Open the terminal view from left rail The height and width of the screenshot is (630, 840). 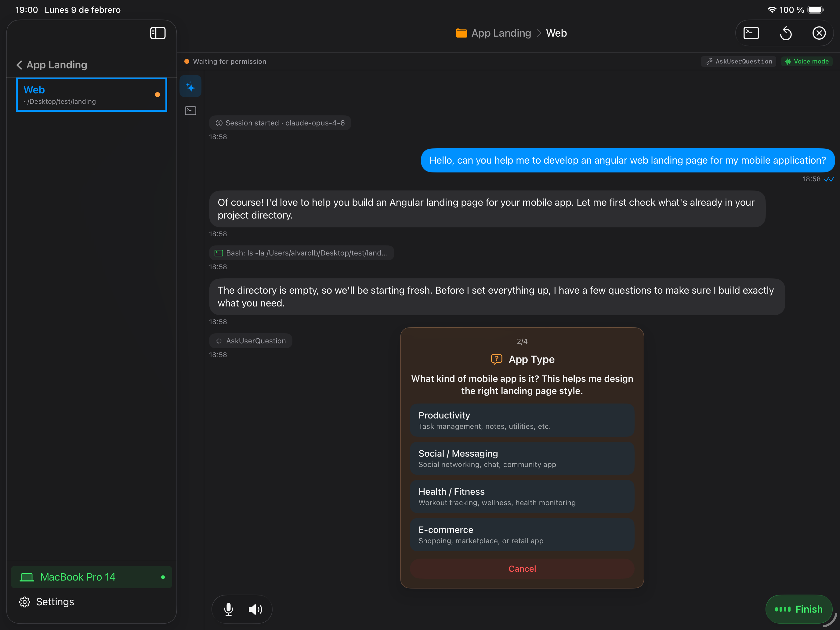coord(190,110)
